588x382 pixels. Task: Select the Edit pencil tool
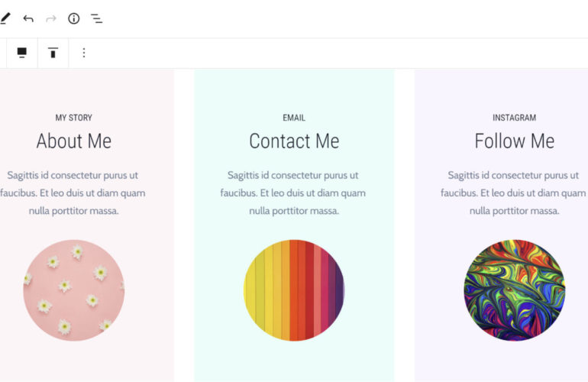tap(5, 18)
